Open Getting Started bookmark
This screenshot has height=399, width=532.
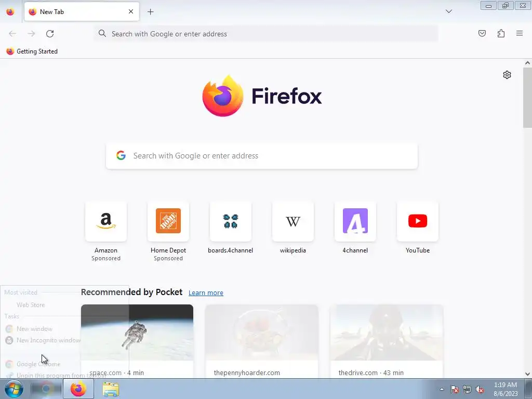coord(32,51)
